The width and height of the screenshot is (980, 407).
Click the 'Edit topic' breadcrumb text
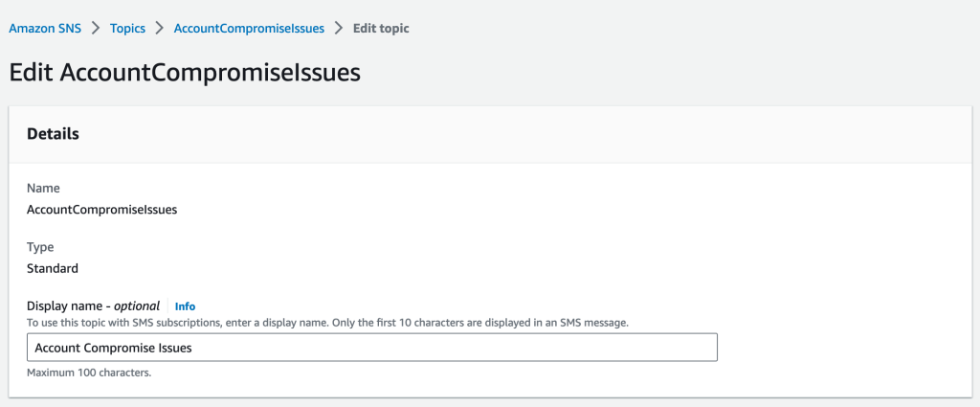(381, 29)
